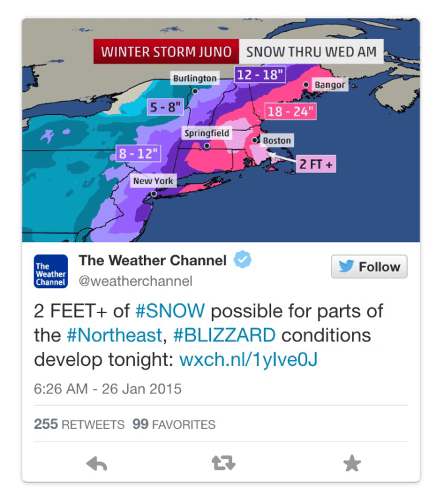Click the @weatherchannel handle

tap(136, 282)
